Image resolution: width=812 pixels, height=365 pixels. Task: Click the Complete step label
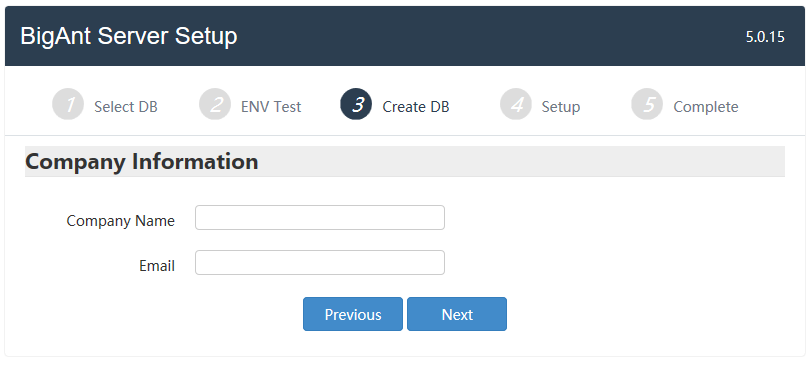click(706, 107)
